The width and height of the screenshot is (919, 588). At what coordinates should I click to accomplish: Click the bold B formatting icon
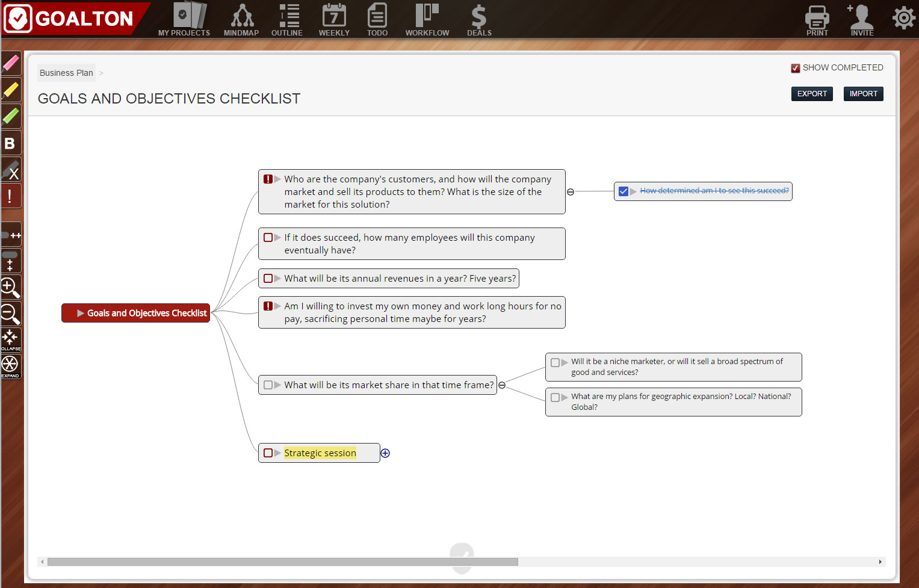pyautogui.click(x=11, y=143)
